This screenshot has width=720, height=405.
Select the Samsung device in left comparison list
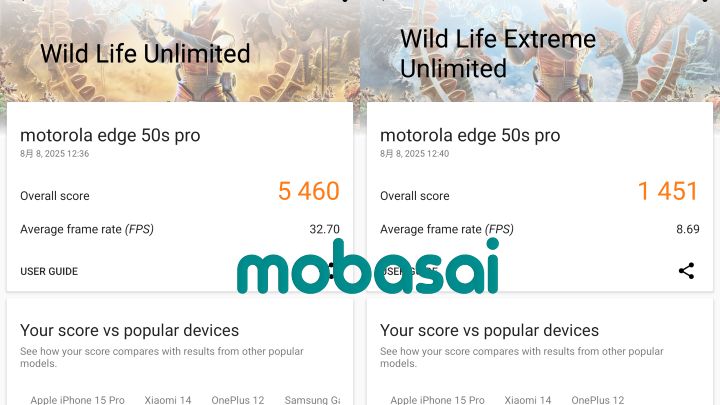click(x=312, y=400)
